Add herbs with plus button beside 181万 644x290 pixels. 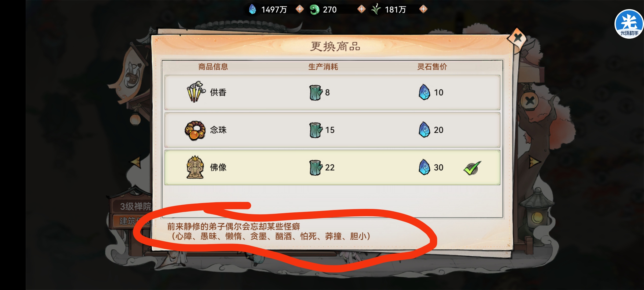pyautogui.click(x=423, y=9)
